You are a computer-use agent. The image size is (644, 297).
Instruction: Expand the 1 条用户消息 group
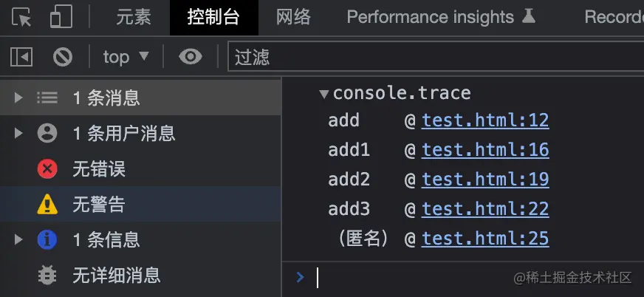click(x=18, y=133)
